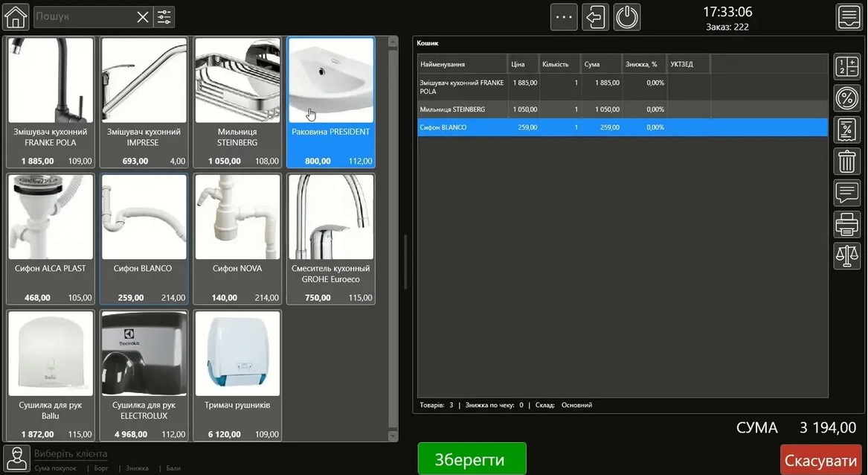Open the quantity change calculator icon
The width and height of the screenshot is (868, 475).
846,67
